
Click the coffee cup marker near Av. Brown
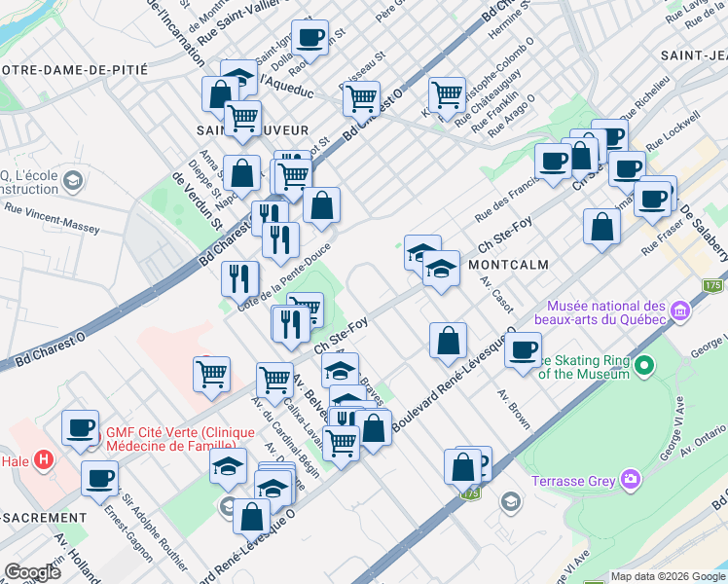pos(524,352)
